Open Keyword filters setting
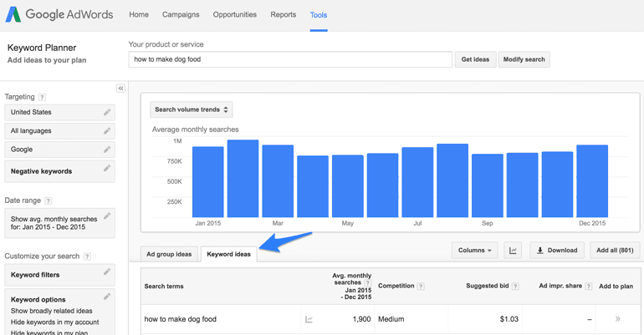Image resolution: width=644 pixels, height=335 pixels. tap(59, 275)
